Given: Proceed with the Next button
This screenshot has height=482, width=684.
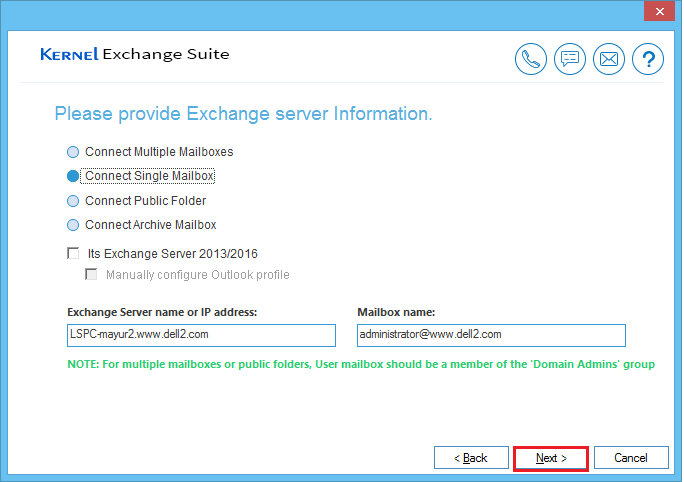Looking at the screenshot, I should coord(551,458).
